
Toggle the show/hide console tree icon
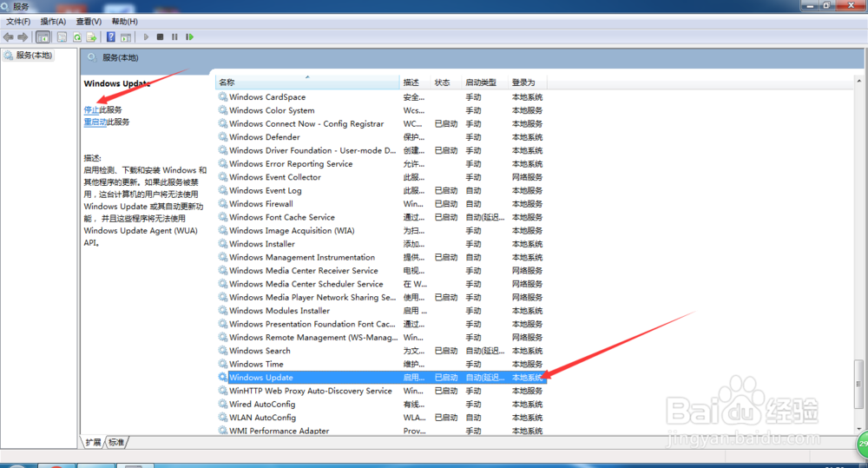point(43,37)
